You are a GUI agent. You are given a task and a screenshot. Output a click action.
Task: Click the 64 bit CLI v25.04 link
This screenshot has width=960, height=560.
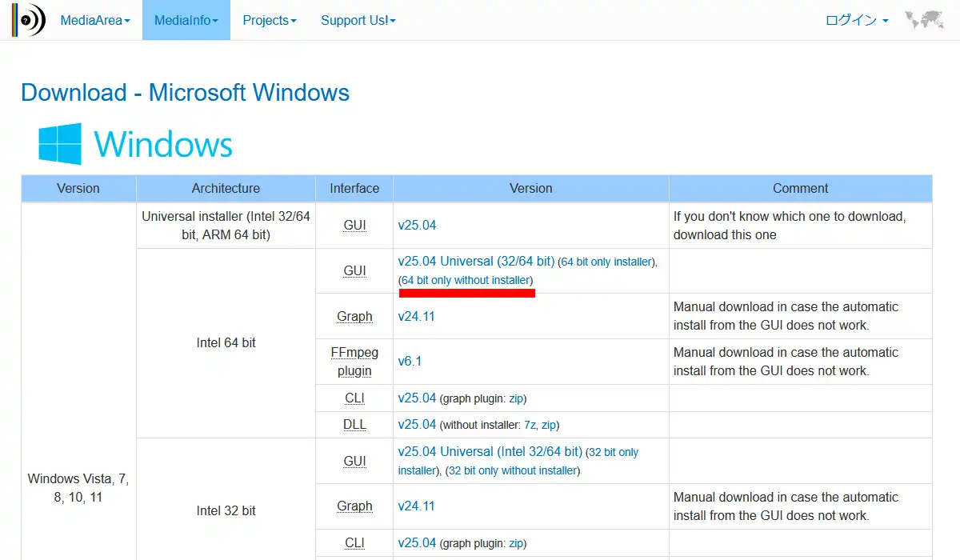pyautogui.click(x=418, y=398)
